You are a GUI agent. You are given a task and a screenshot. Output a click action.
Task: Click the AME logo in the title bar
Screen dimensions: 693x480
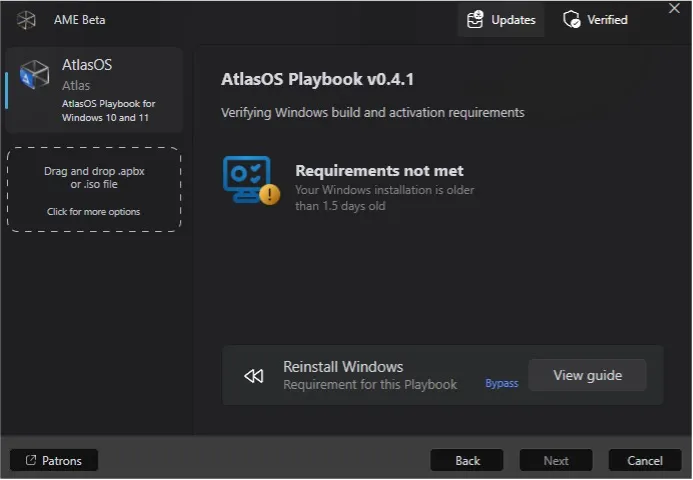pos(26,20)
